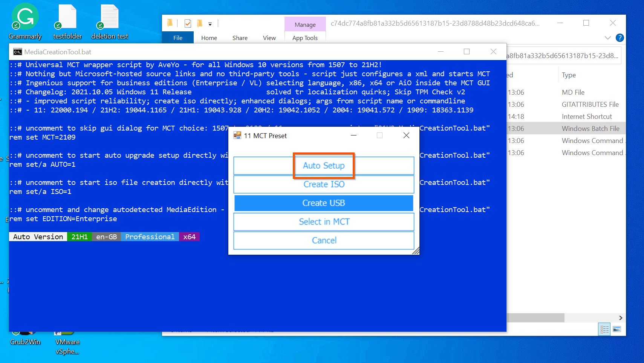Switch to details view icon in Explorer

604,329
